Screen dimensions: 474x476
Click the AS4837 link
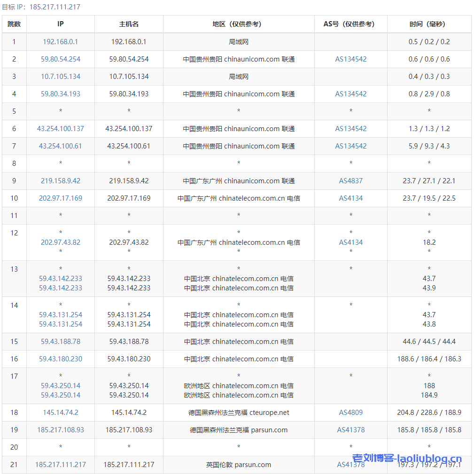click(x=350, y=181)
